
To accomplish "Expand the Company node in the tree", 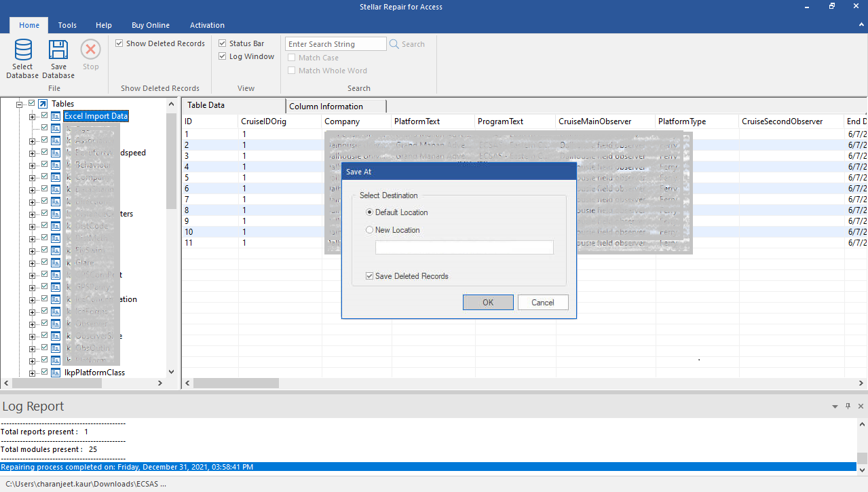I will pyautogui.click(x=33, y=177).
